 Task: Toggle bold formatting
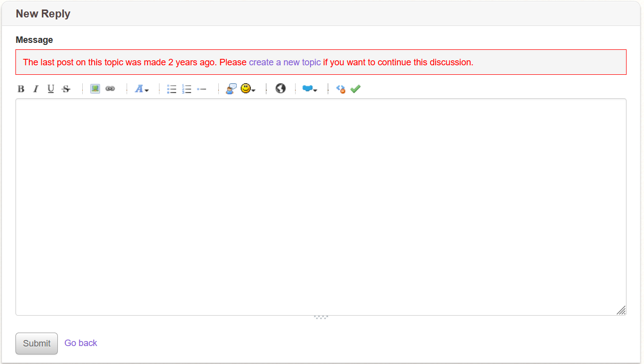click(21, 89)
